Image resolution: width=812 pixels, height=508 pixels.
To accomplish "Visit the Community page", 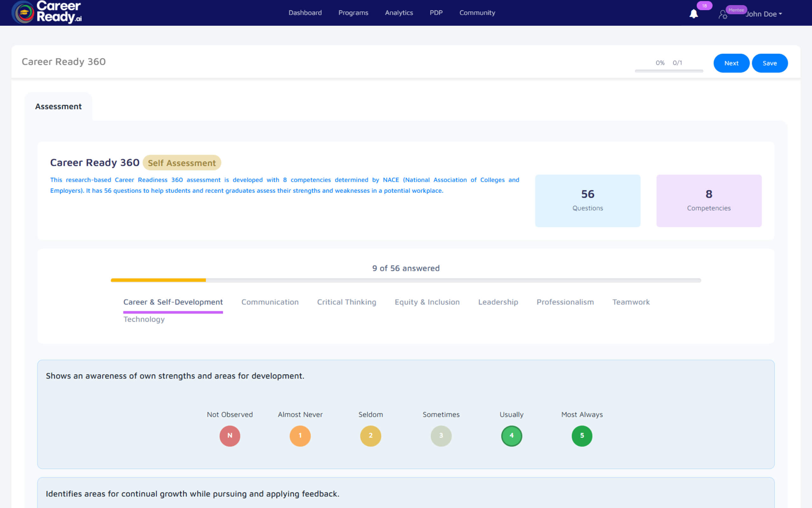I will coord(477,13).
